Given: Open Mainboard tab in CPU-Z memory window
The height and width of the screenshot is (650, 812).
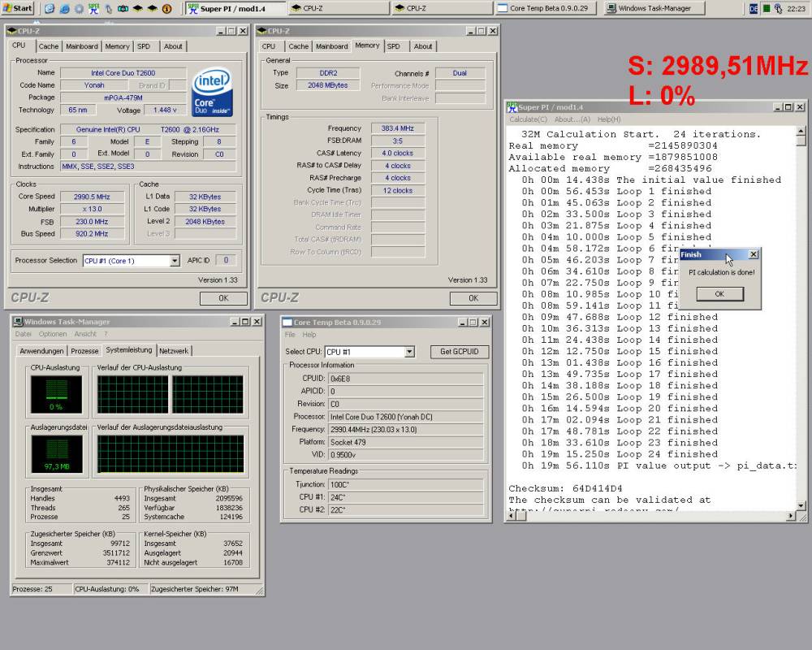Looking at the screenshot, I should [332, 46].
